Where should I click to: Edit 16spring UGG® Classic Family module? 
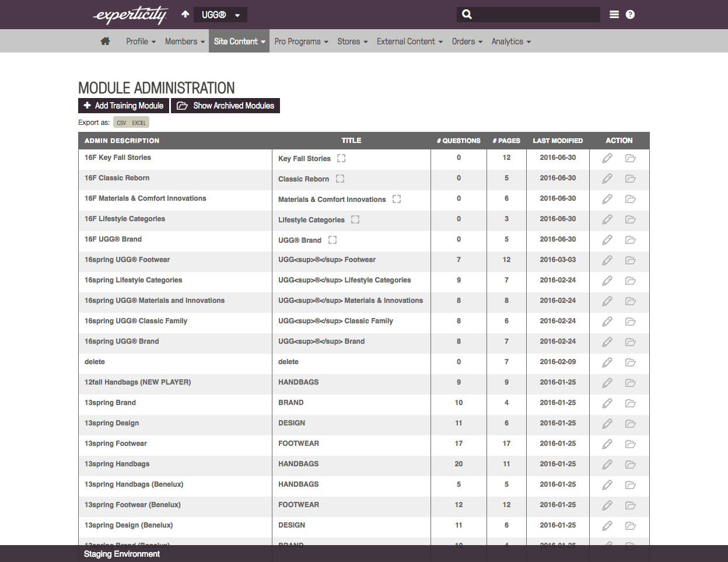(607, 322)
